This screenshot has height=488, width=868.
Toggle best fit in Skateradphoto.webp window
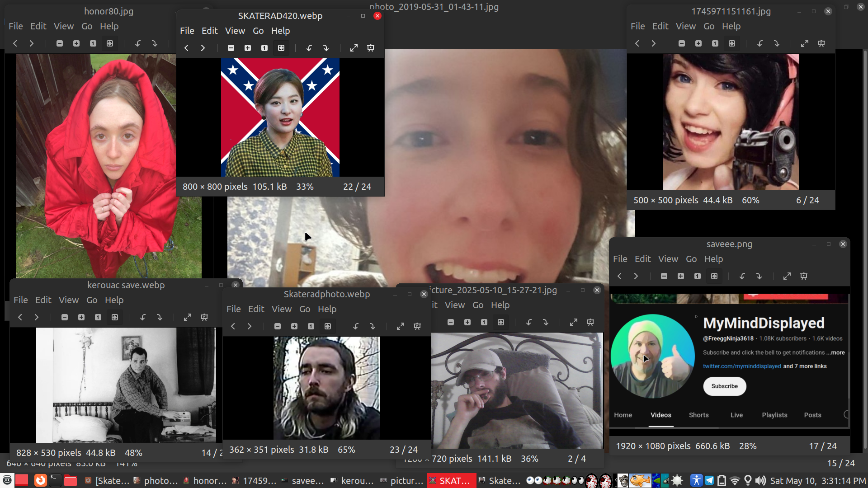point(328,326)
